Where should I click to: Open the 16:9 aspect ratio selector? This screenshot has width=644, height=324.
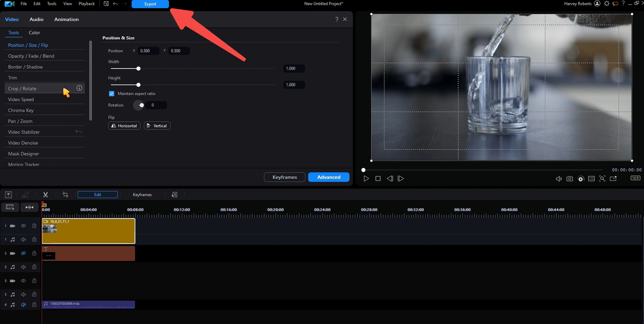point(635,178)
